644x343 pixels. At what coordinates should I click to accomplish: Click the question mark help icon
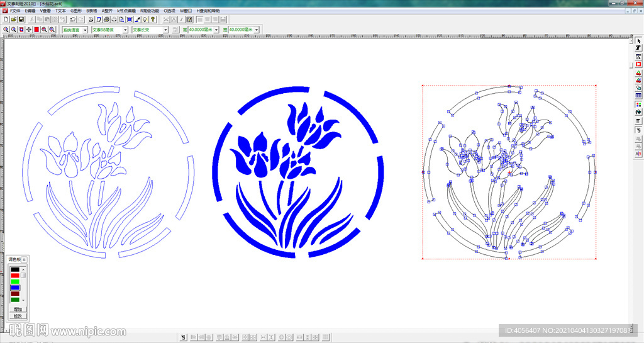[153, 20]
